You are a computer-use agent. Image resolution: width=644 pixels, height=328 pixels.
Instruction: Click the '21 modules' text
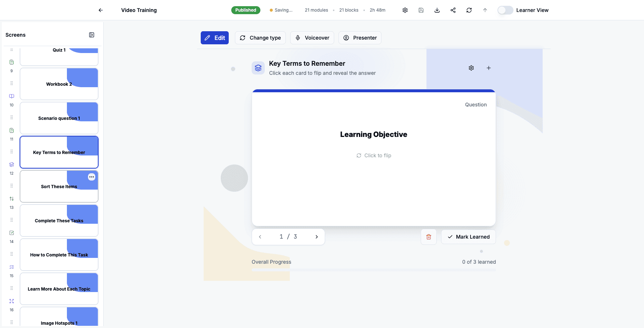click(x=316, y=10)
